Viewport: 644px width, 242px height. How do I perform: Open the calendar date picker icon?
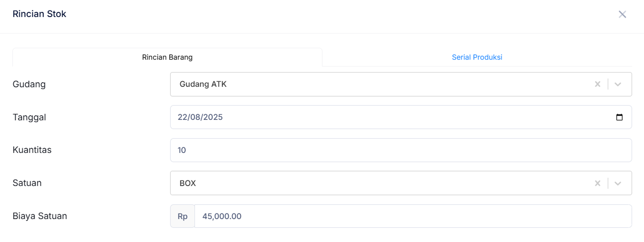619,117
